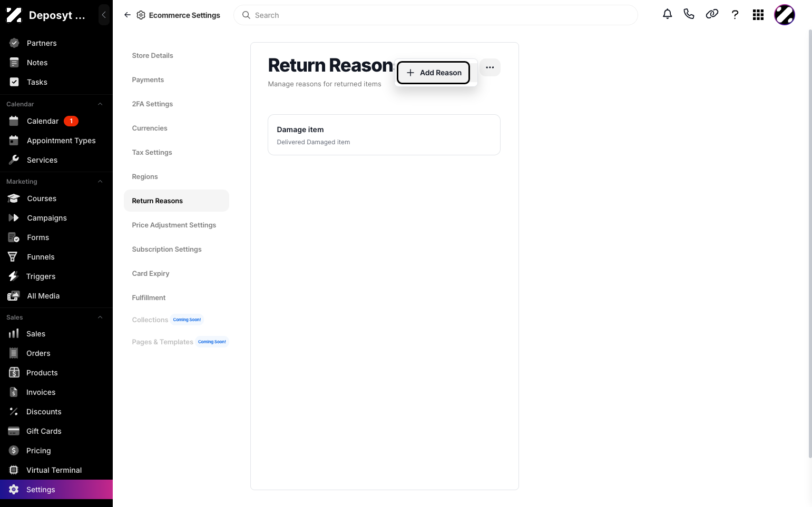Click the phone dialer icon
Screen dimensions: 812x507
[689, 15]
